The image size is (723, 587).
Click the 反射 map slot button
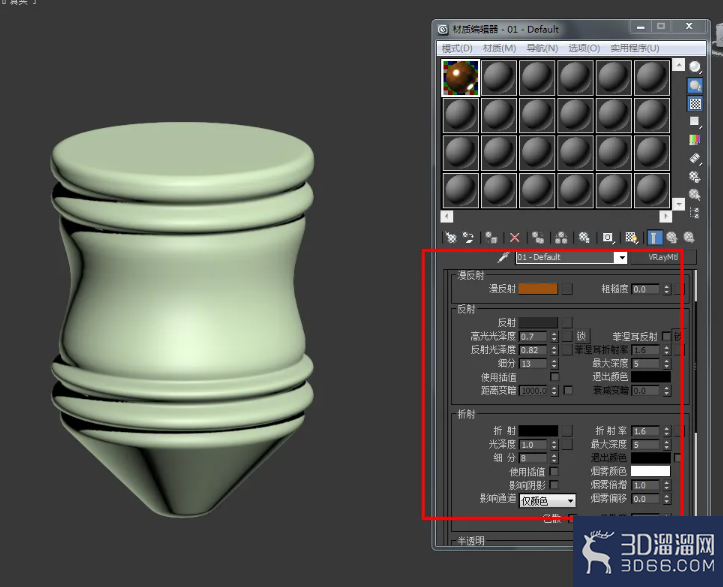pyautogui.click(x=567, y=322)
